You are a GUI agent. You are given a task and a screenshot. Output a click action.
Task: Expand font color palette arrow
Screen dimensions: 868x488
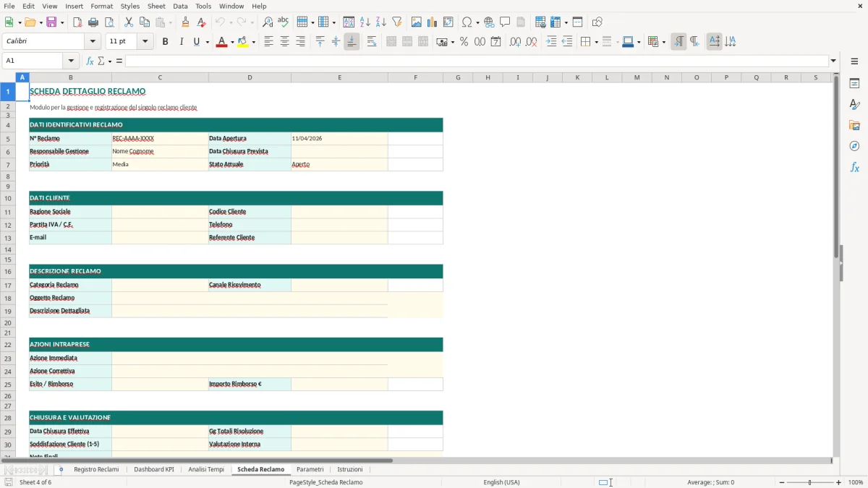(x=232, y=42)
